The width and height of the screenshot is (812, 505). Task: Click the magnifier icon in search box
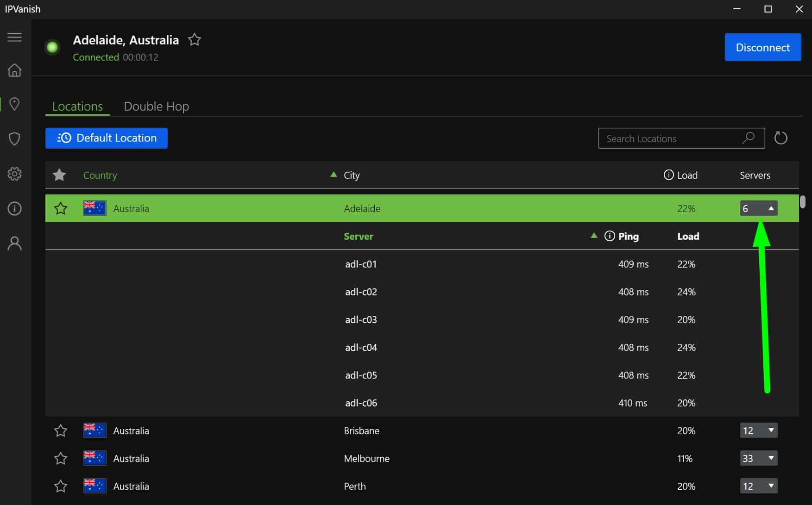749,138
